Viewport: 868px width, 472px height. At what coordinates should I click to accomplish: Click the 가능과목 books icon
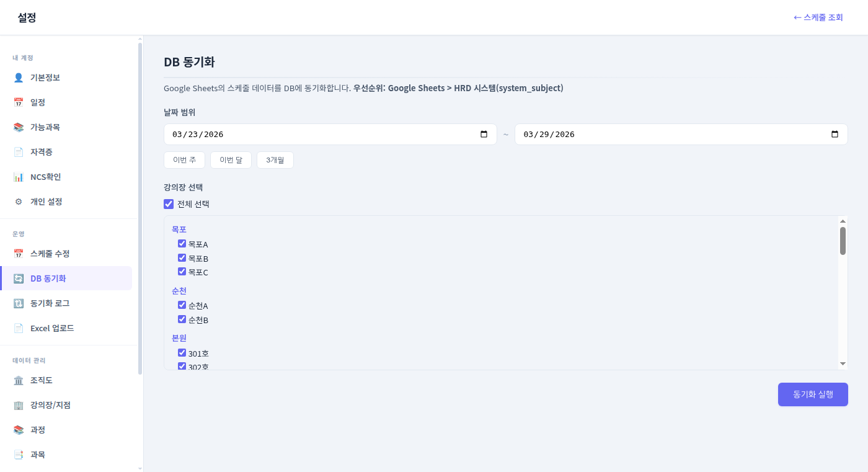[x=18, y=127]
